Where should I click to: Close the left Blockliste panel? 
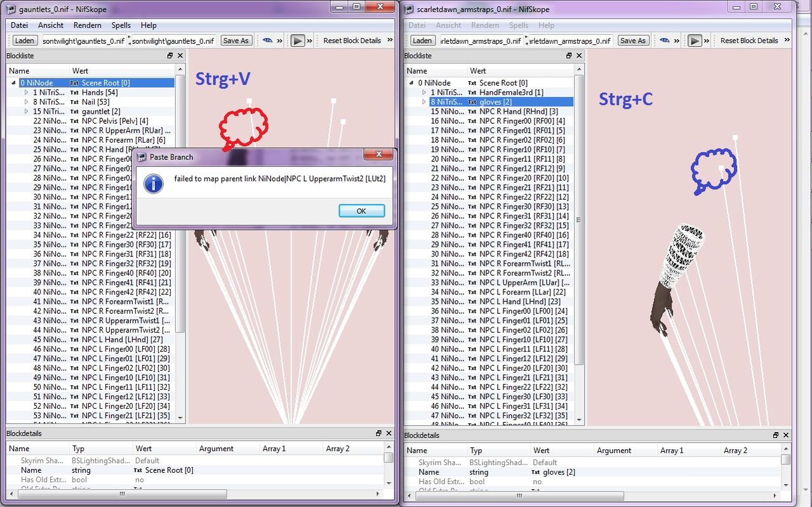180,56
